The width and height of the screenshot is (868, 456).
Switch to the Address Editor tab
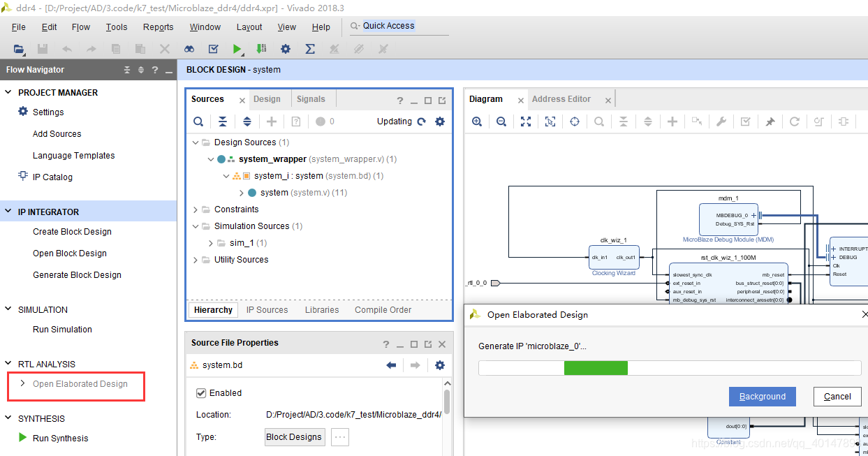pos(561,99)
